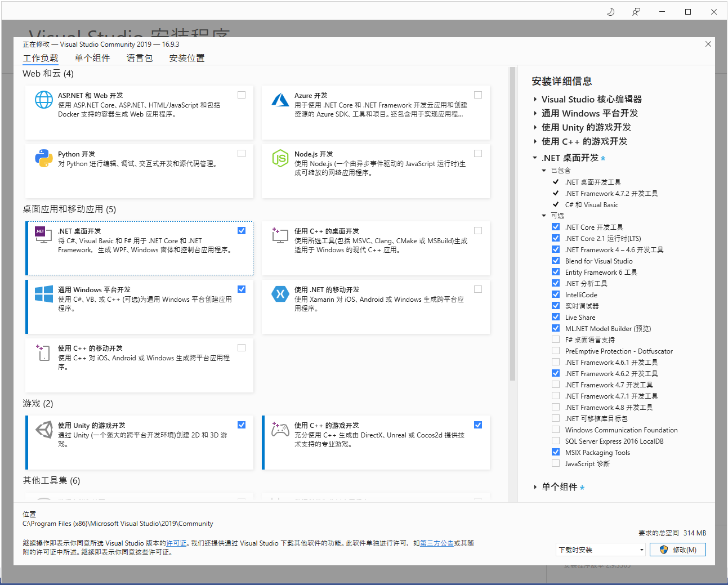
Task: Click the Universal Windows Platform logo icon
Action: (x=44, y=294)
